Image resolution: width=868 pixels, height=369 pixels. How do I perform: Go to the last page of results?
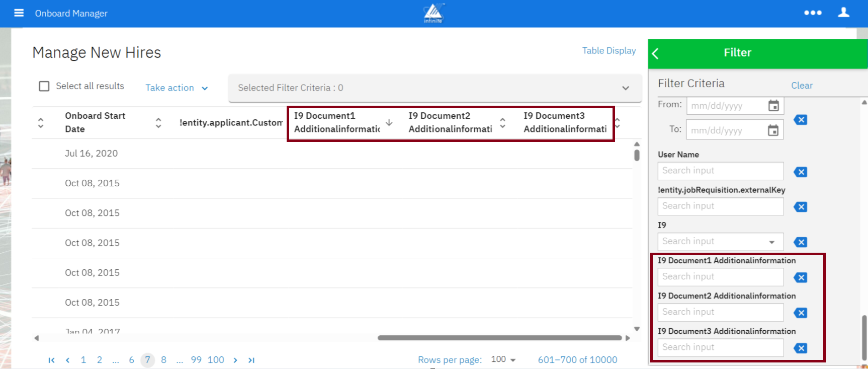coord(251,360)
